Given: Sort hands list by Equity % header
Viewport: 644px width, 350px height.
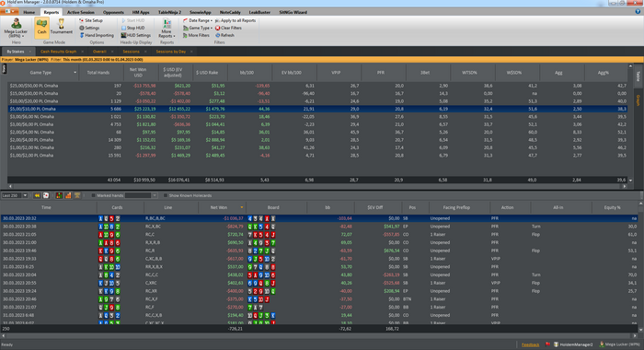Looking at the screenshot, I should click(x=612, y=207).
